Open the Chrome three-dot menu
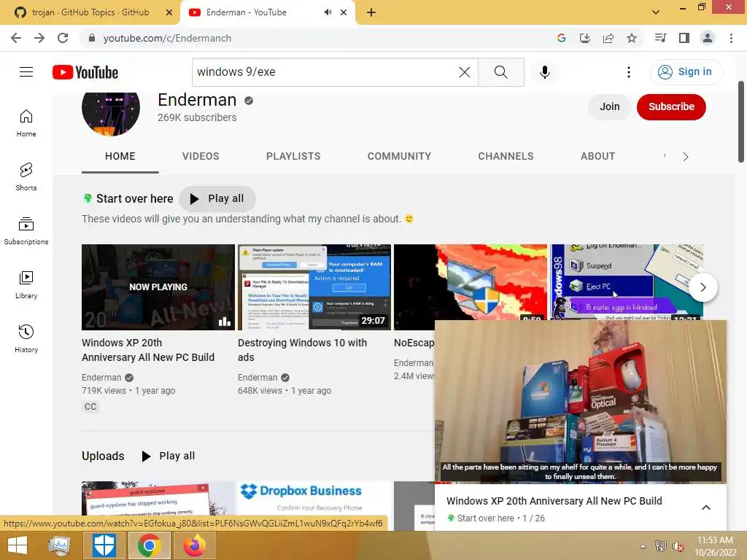747x560 pixels. pyautogui.click(x=731, y=38)
